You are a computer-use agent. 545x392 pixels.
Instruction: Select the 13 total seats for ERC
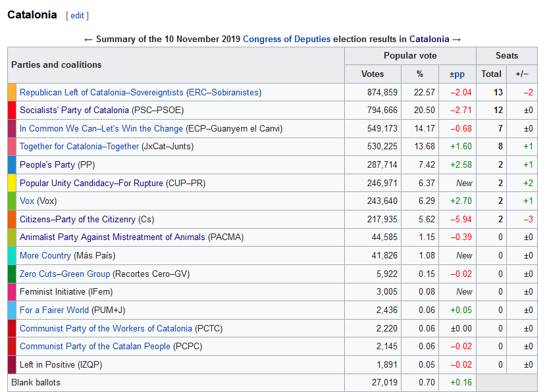pos(498,92)
